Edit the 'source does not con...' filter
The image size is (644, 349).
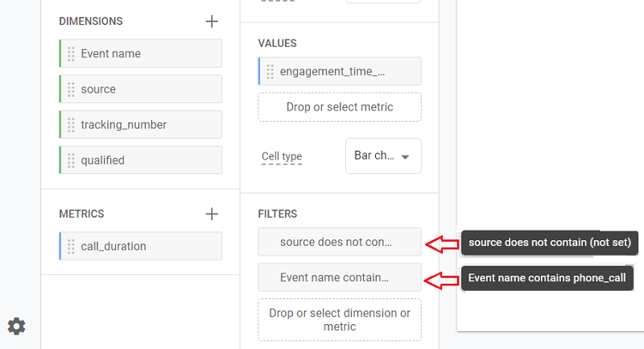(x=339, y=242)
